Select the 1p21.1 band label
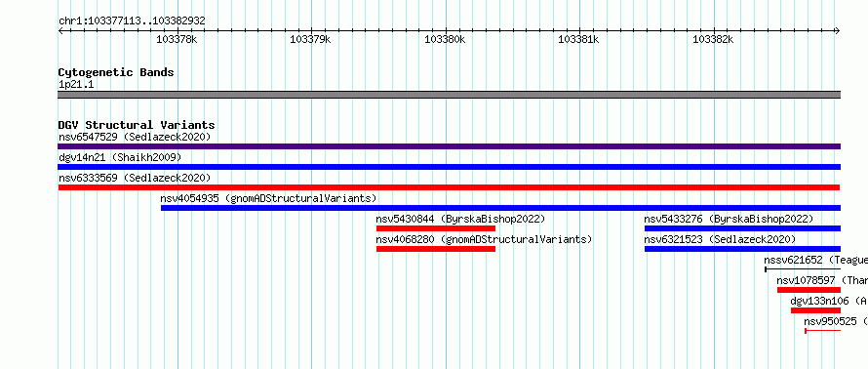Viewport: 868px width, 369px height. pyautogui.click(x=76, y=84)
